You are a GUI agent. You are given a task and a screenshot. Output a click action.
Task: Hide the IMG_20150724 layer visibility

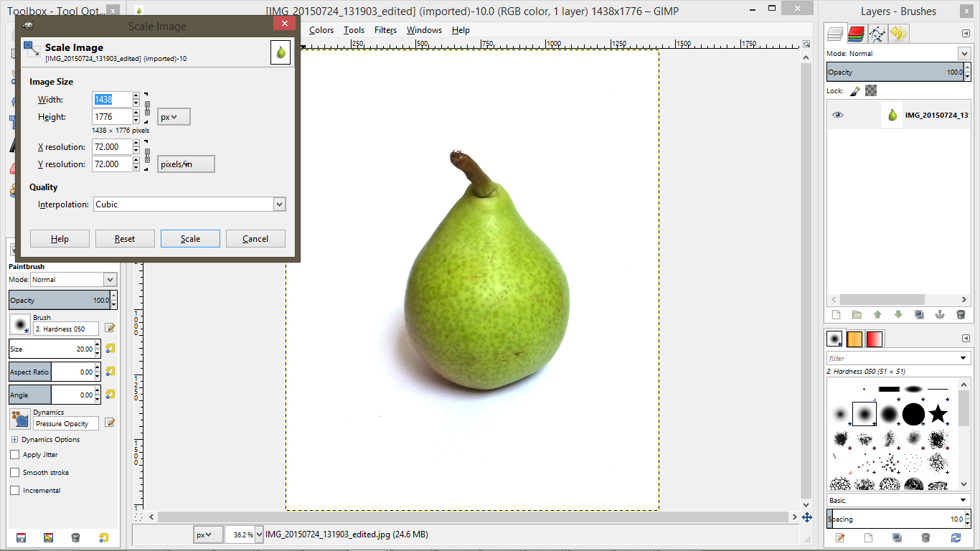[x=837, y=114]
